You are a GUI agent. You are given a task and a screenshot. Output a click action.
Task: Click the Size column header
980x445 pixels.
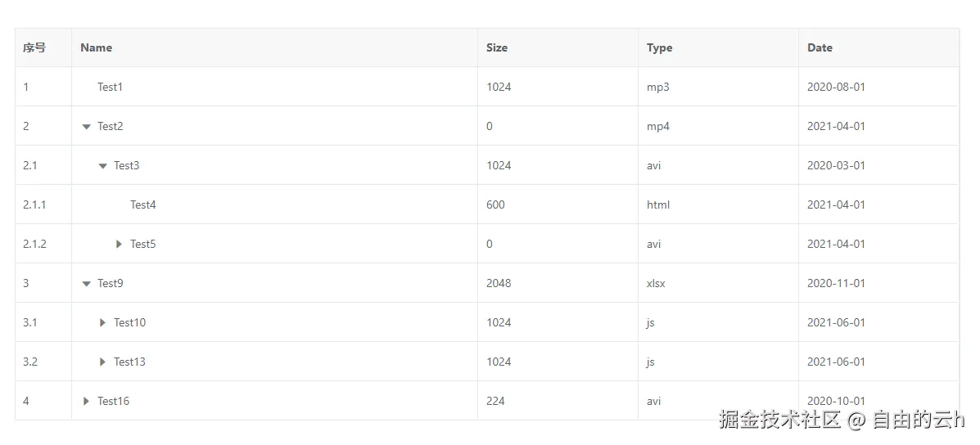click(x=497, y=47)
